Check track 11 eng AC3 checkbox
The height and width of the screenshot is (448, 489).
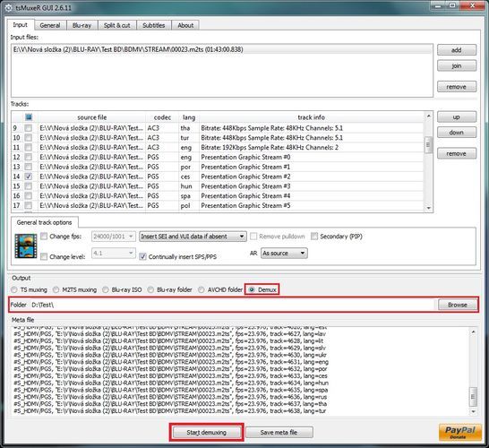(x=29, y=147)
